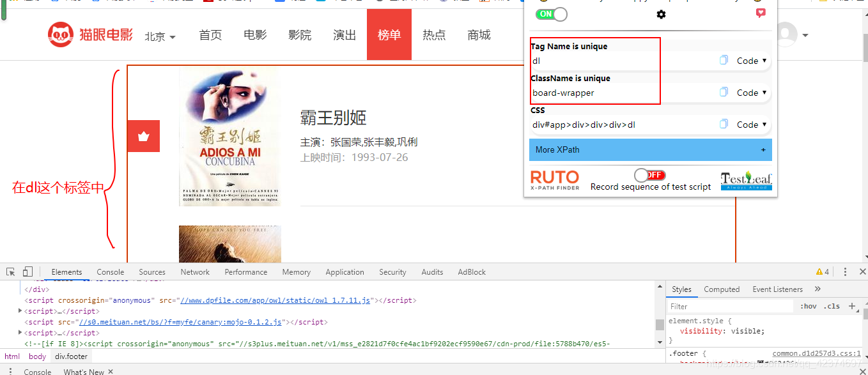Switch to the DevTools Performance tab

[x=246, y=272]
